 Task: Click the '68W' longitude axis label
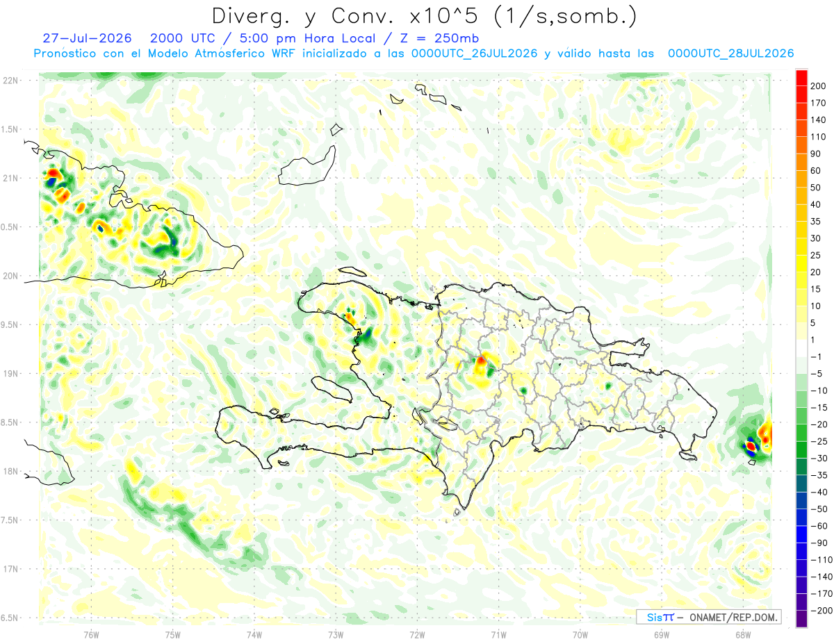[743, 634]
